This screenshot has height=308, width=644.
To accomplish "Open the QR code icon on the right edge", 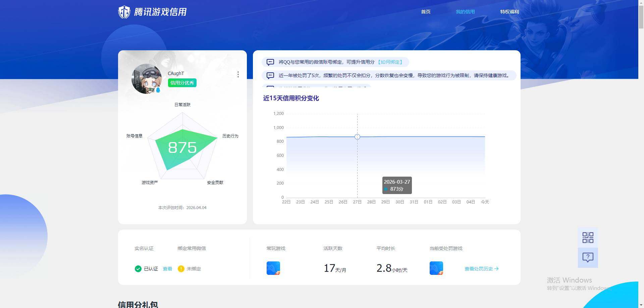I will click(587, 237).
